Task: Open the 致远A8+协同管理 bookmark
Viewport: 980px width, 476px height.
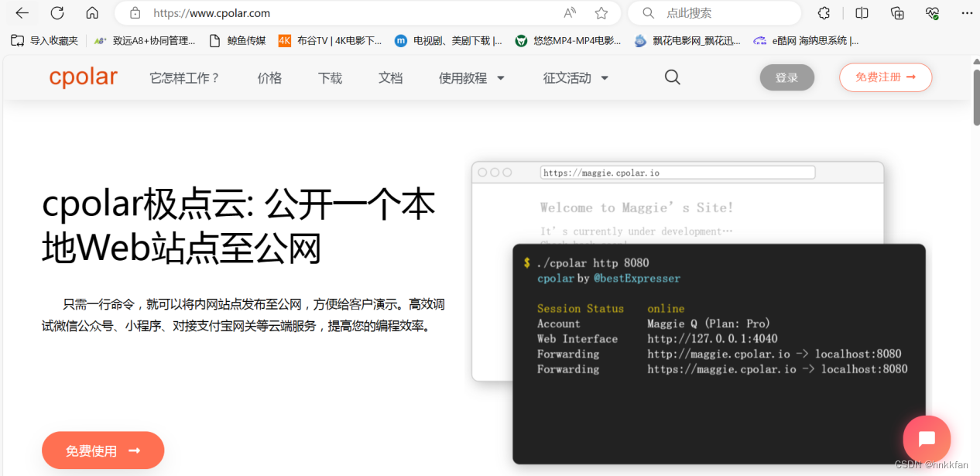Action: coord(145,40)
